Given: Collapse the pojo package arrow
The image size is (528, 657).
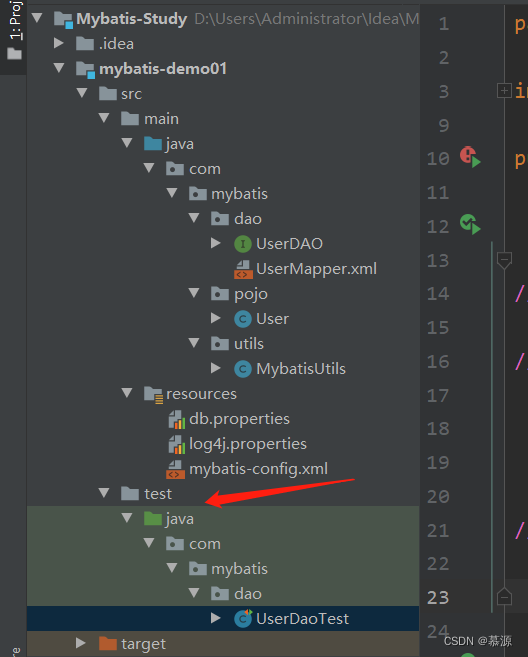Looking at the screenshot, I should coord(194,293).
